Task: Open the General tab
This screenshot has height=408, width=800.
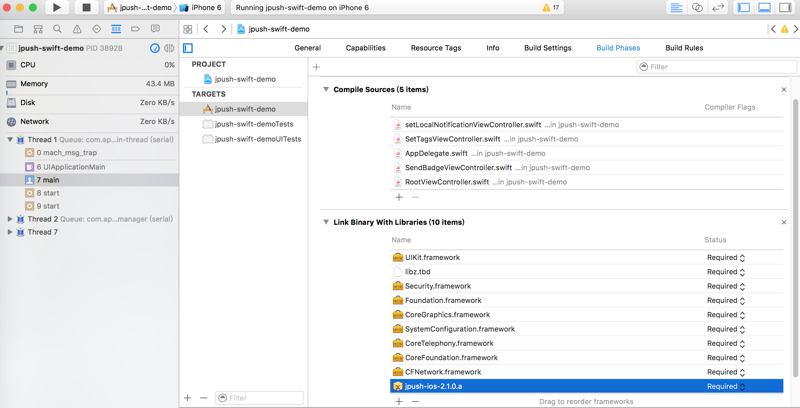Action: [x=308, y=48]
